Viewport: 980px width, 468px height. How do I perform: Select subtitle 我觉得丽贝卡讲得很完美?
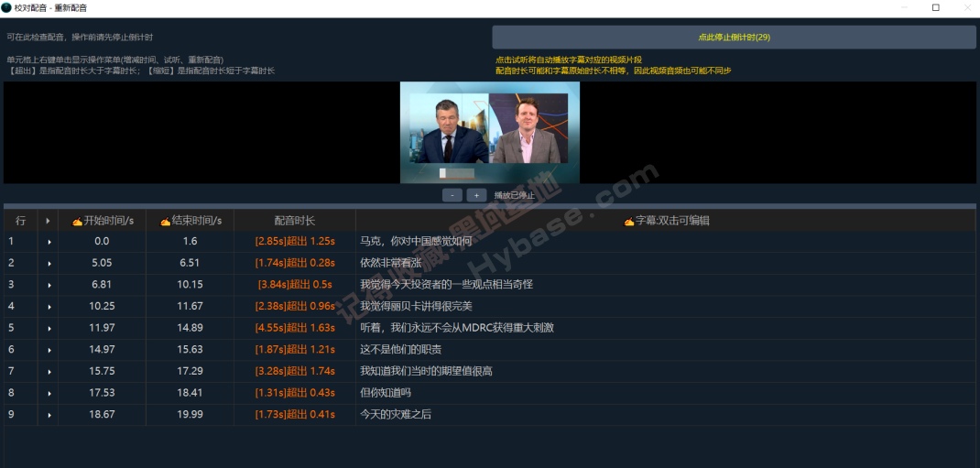[666, 306]
